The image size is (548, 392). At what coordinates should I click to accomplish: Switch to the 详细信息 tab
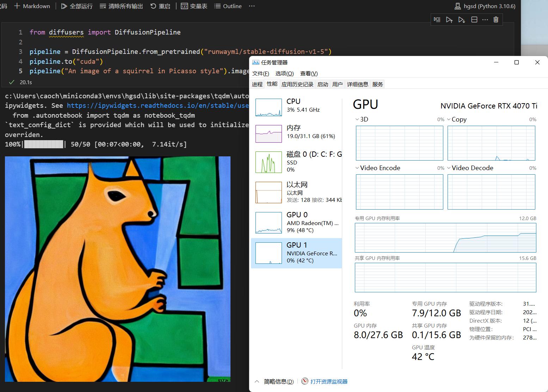tap(357, 84)
